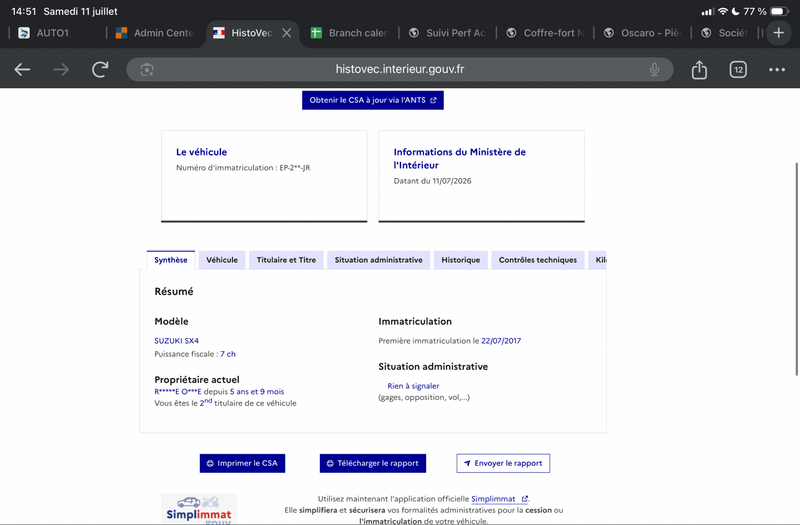800x525 pixels.
Task: Switch to the Suivi Perf browser tab
Action: [x=447, y=33]
